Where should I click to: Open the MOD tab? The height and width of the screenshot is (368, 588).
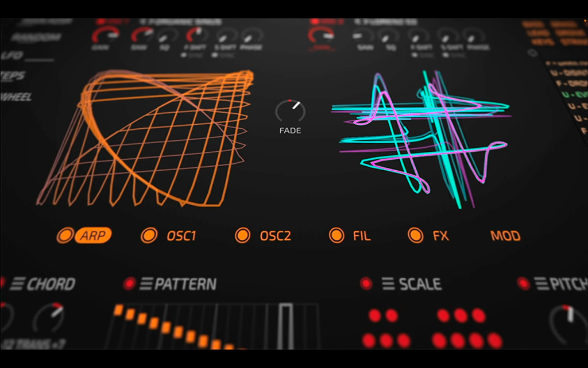[505, 236]
